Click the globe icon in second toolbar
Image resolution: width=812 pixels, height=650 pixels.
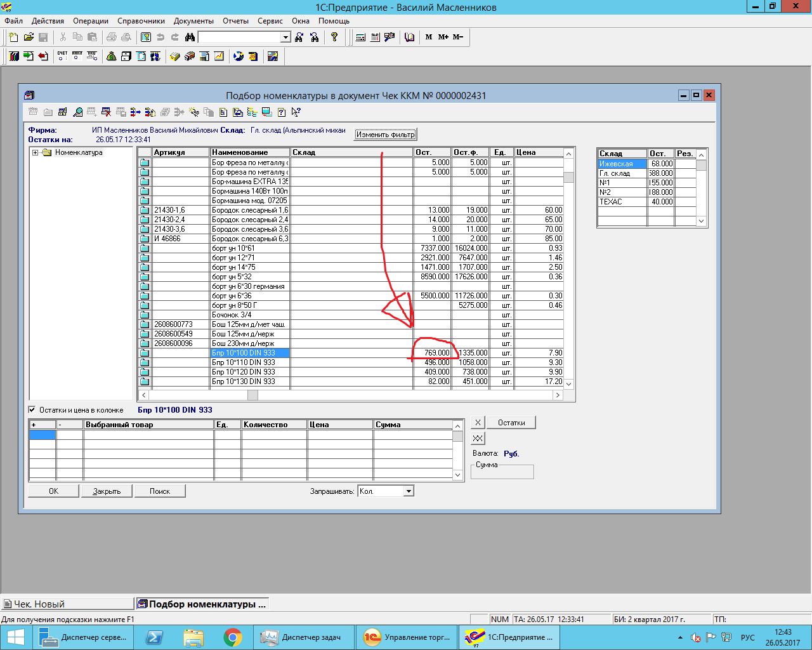pyautogui.click(x=238, y=56)
